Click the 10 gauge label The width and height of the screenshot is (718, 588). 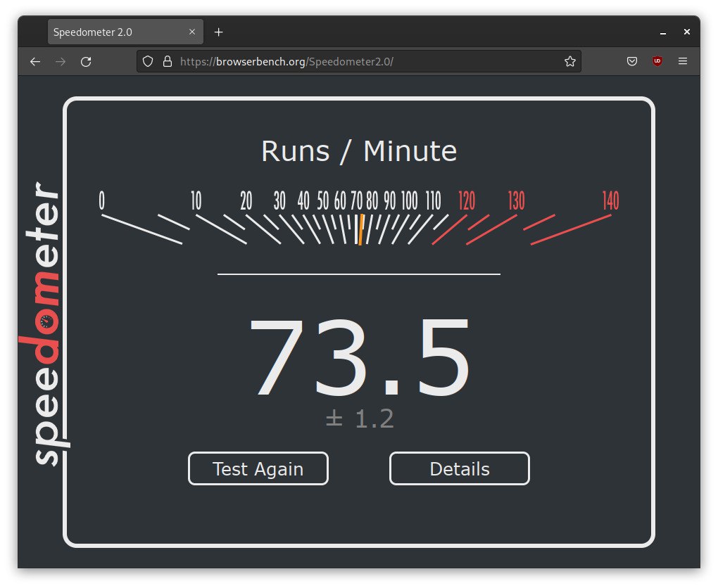pyautogui.click(x=196, y=200)
